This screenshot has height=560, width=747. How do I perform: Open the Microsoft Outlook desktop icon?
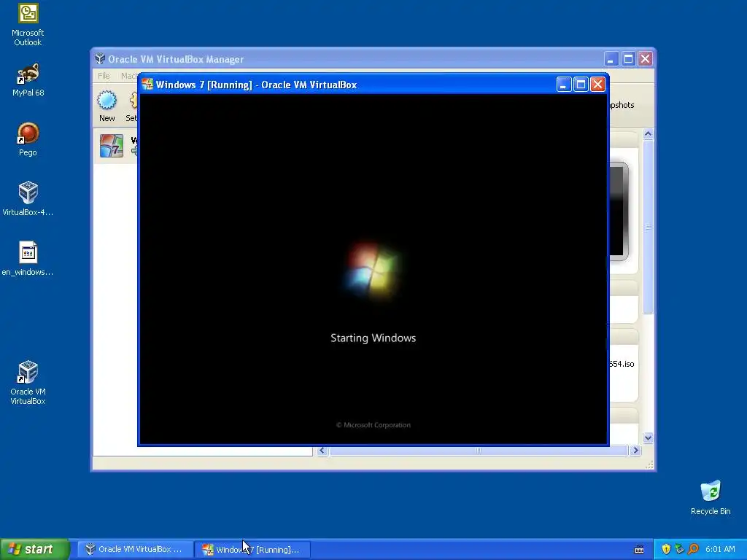pyautogui.click(x=28, y=25)
